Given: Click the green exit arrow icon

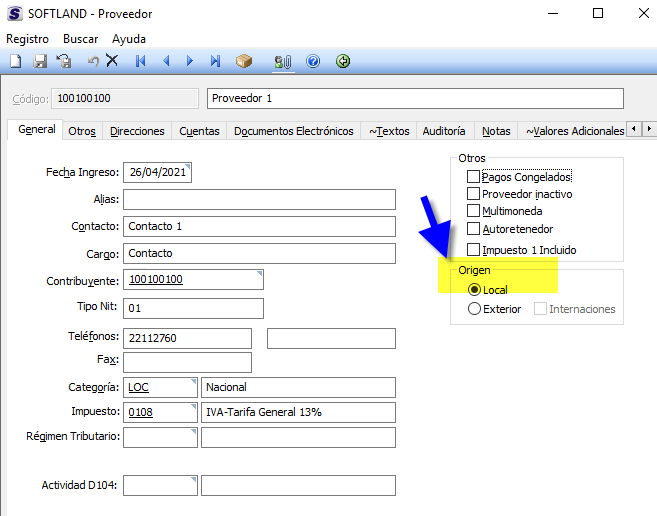Looking at the screenshot, I should click(x=343, y=62).
